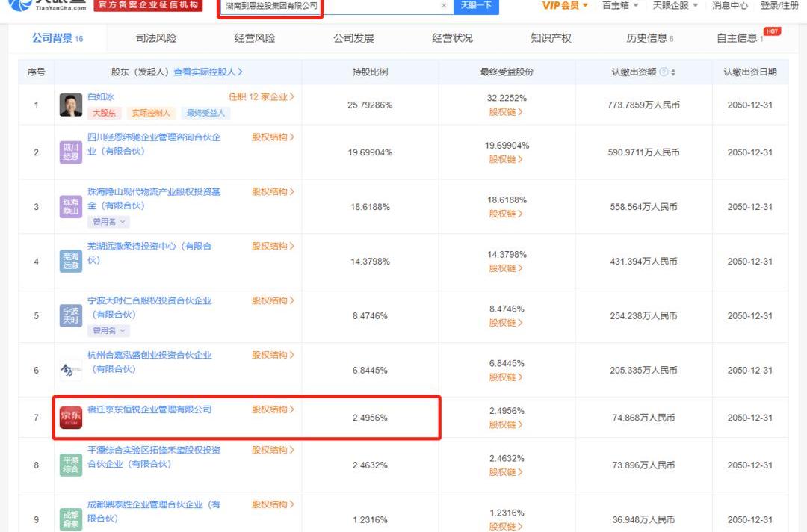Open the VIP会员 dropdown
This screenshot has width=807, height=532.
[565, 6]
